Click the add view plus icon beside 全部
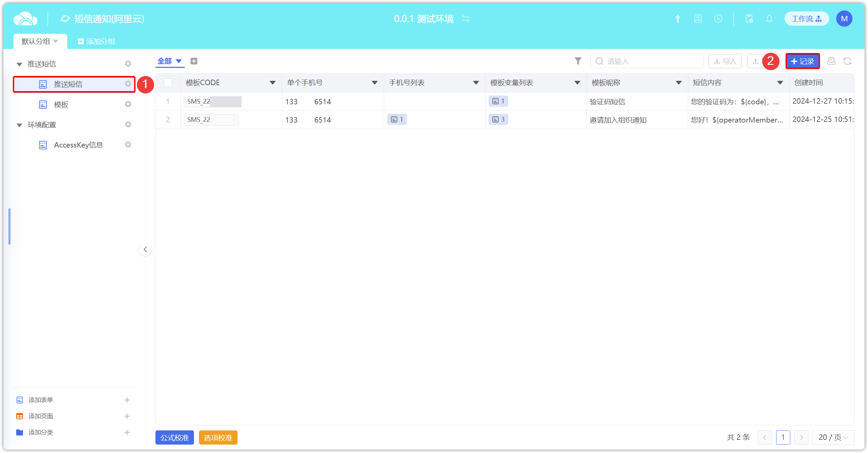868x453 pixels. [194, 61]
